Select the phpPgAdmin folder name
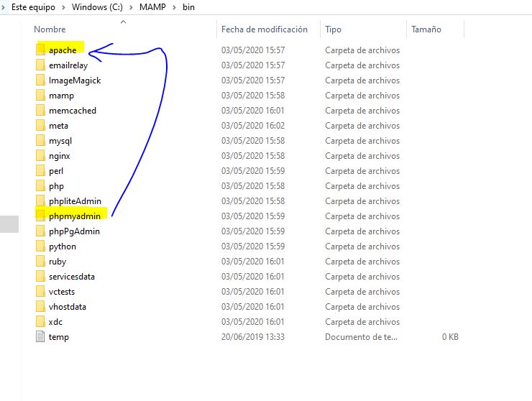This screenshot has height=401, width=532. [74, 231]
